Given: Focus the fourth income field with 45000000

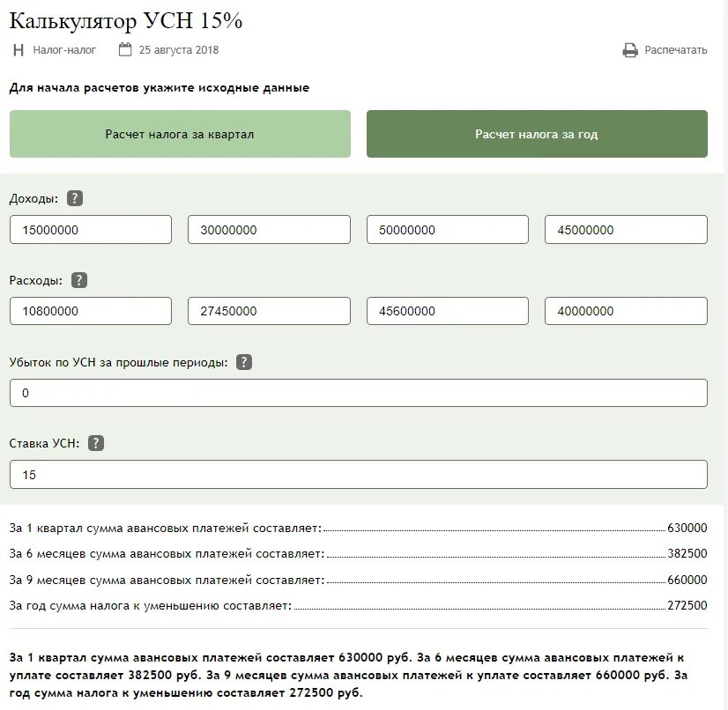Looking at the screenshot, I should click(x=626, y=230).
